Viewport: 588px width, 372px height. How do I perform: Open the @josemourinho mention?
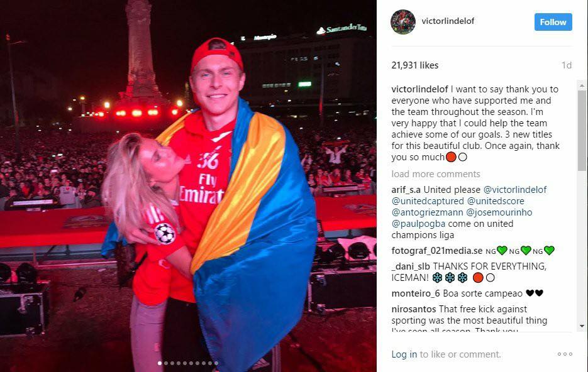coord(499,212)
